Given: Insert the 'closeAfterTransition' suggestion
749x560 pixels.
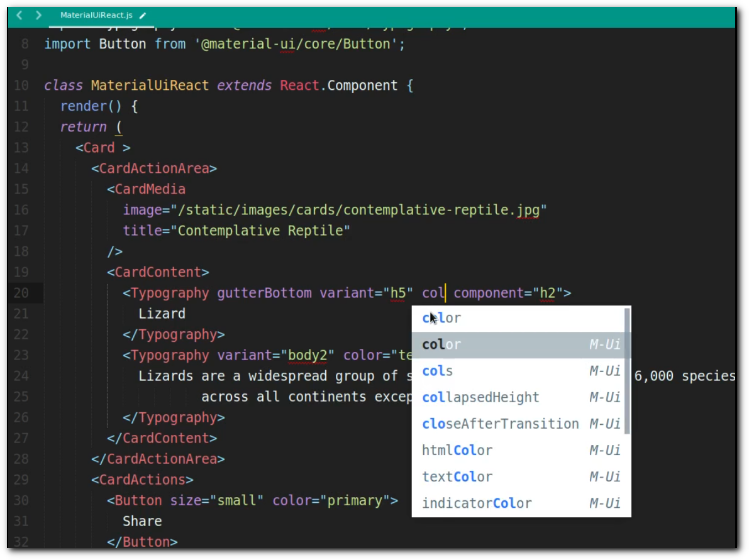Looking at the screenshot, I should pos(500,424).
